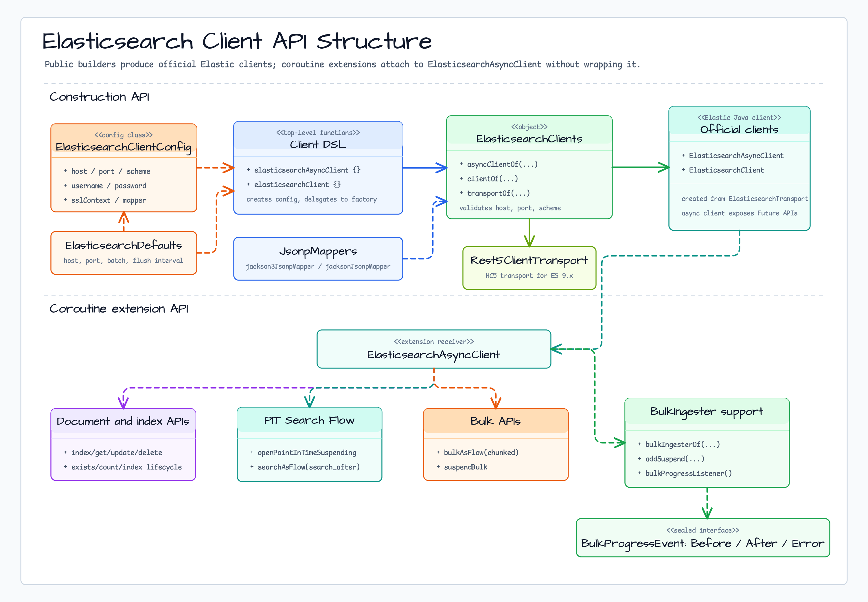The width and height of the screenshot is (868, 602).
Task: Select the 'Coroutine extension API' section heading
Action: (x=119, y=309)
